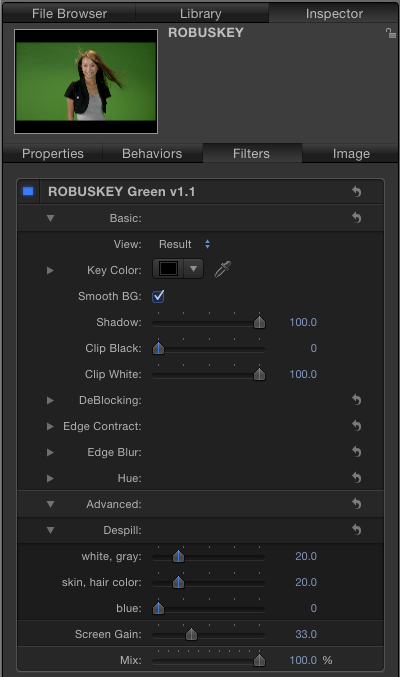The height and width of the screenshot is (677, 400).
Task: Click the Screen Gain value 33.0
Action: point(306,634)
